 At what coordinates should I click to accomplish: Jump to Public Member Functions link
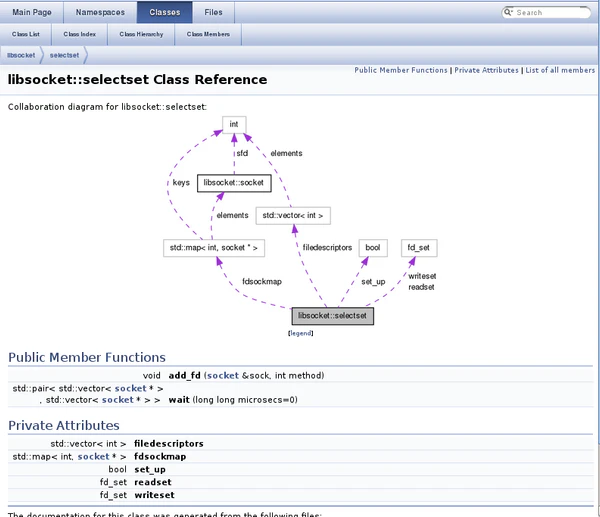400,71
